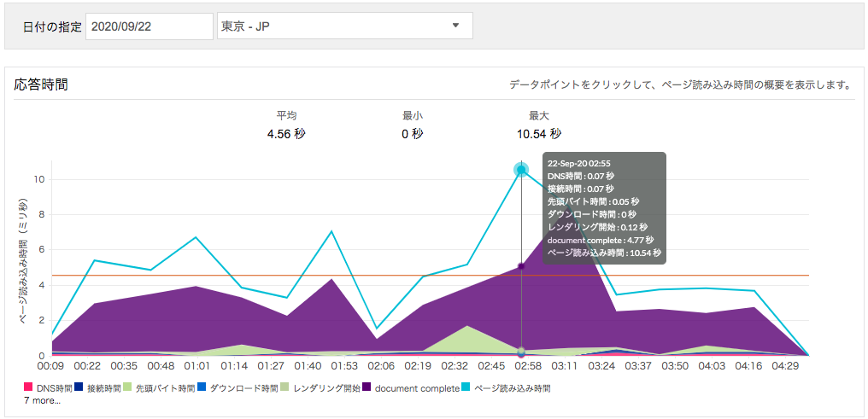The image size is (868, 419).
Task: Click the dropdown arrow of location selector
Action: pyautogui.click(x=455, y=26)
